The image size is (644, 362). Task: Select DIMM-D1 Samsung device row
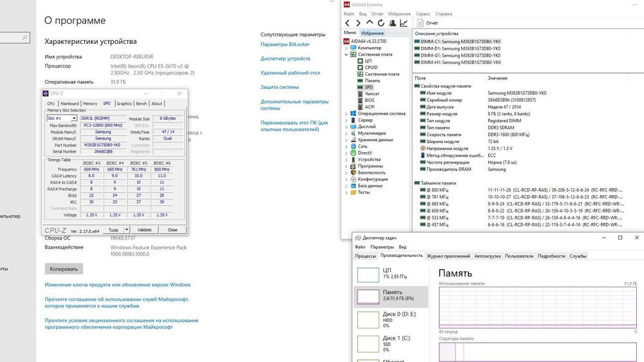[457, 48]
